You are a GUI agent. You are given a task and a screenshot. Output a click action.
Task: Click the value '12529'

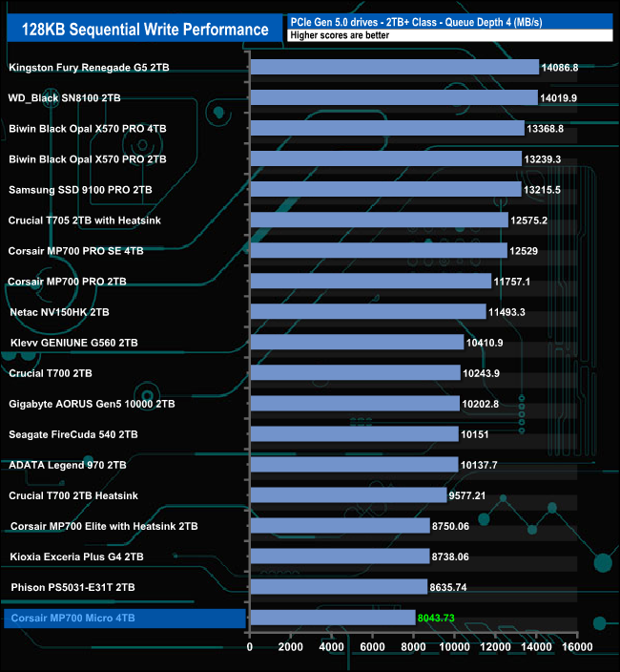(x=524, y=251)
